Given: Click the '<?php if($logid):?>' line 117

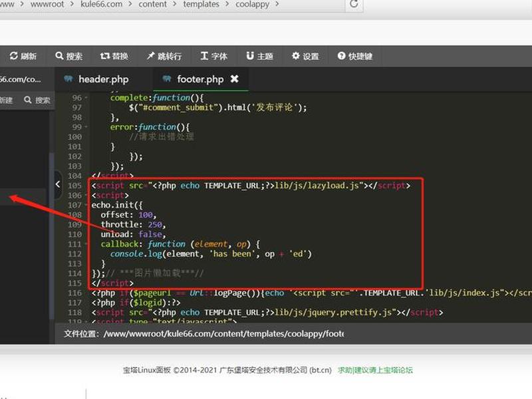Looking at the screenshot, I should click(136, 303).
